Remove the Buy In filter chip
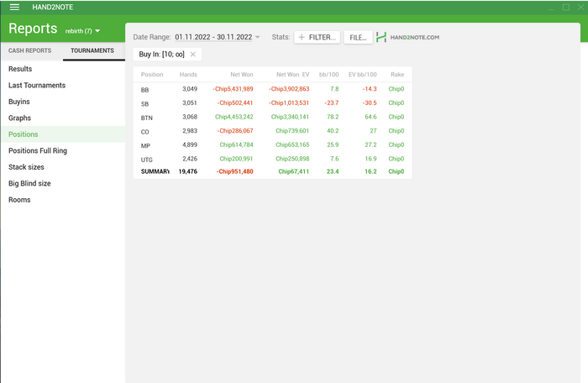The image size is (588, 383). point(192,55)
